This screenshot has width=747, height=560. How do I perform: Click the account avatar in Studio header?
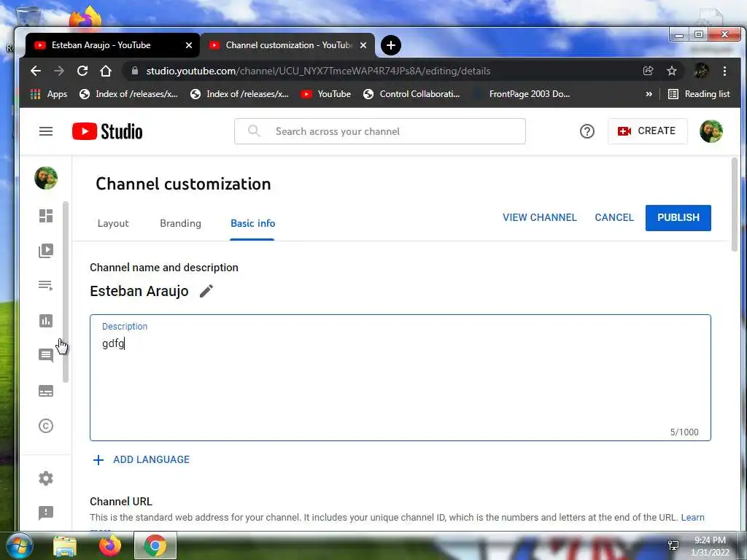711,131
